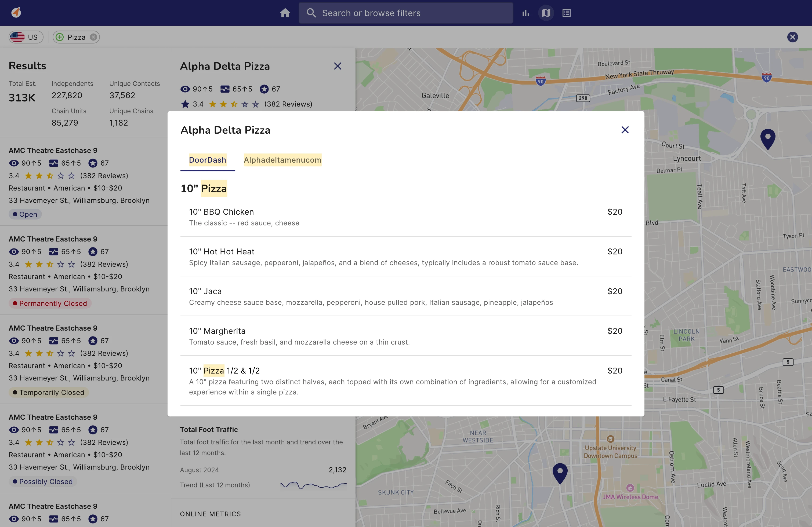Open the AMC Theatre result marked Temporarily Closed

(84, 359)
